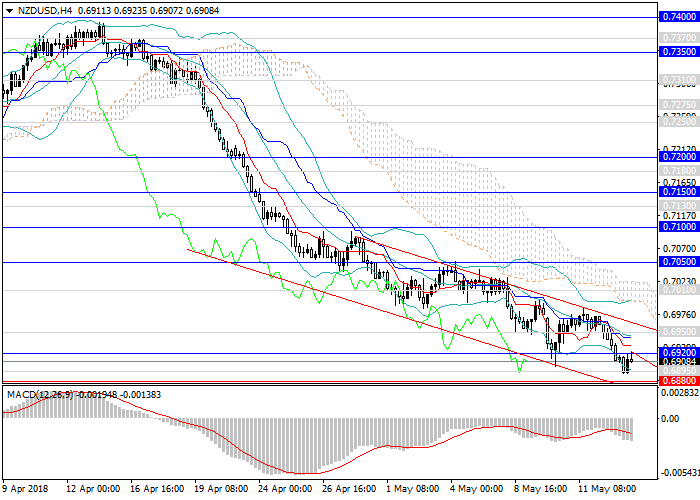Click the 9 Apr 2018 date label
Viewport: 700px width, 500px height.
(x=27, y=490)
